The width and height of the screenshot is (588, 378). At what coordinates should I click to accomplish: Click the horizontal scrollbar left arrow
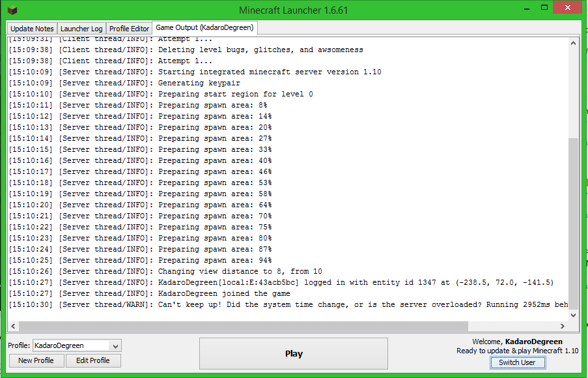(13, 326)
